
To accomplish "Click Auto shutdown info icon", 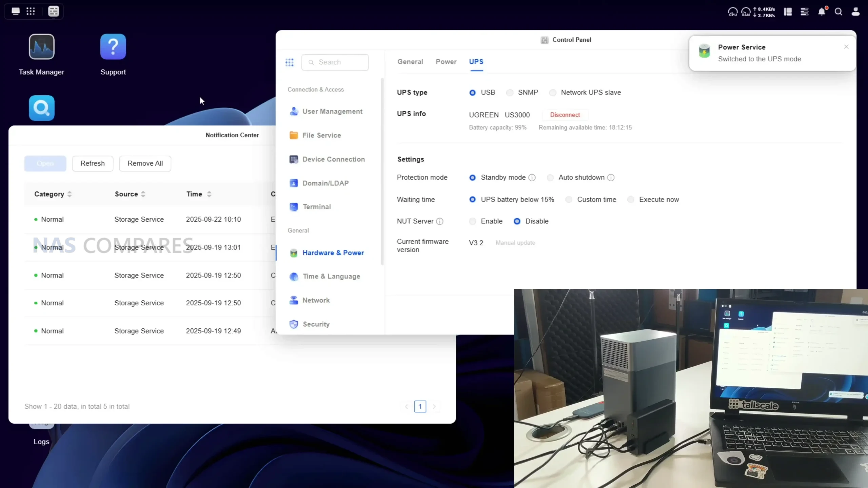I will pos(611,178).
